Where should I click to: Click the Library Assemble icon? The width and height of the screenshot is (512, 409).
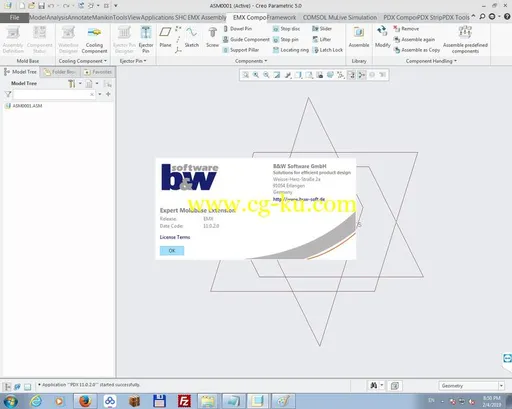(x=359, y=33)
